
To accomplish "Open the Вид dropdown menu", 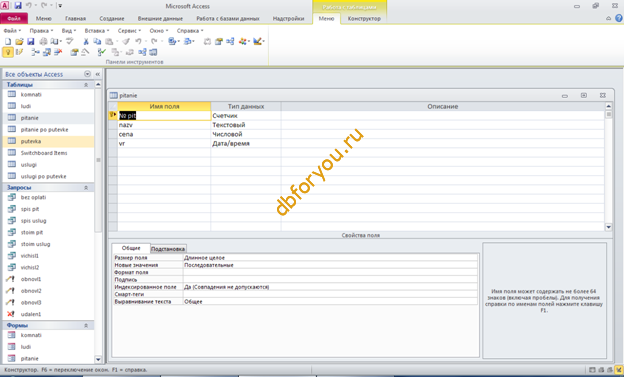I will coord(69,31).
